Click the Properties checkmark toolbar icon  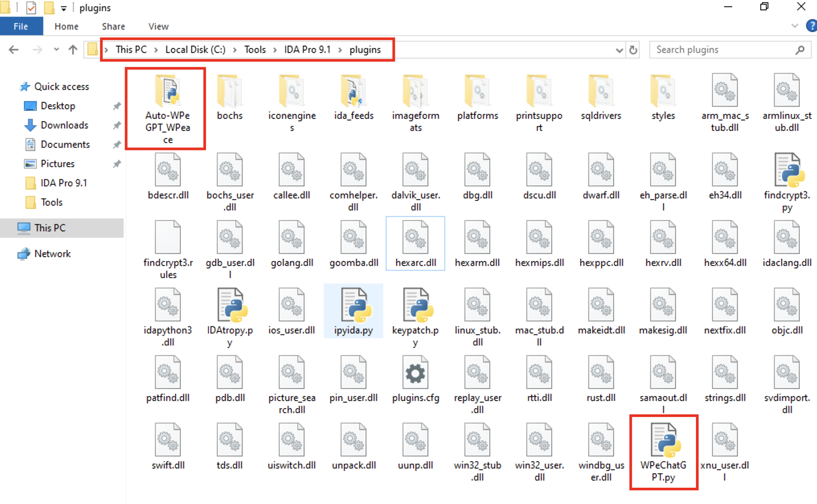pos(31,8)
